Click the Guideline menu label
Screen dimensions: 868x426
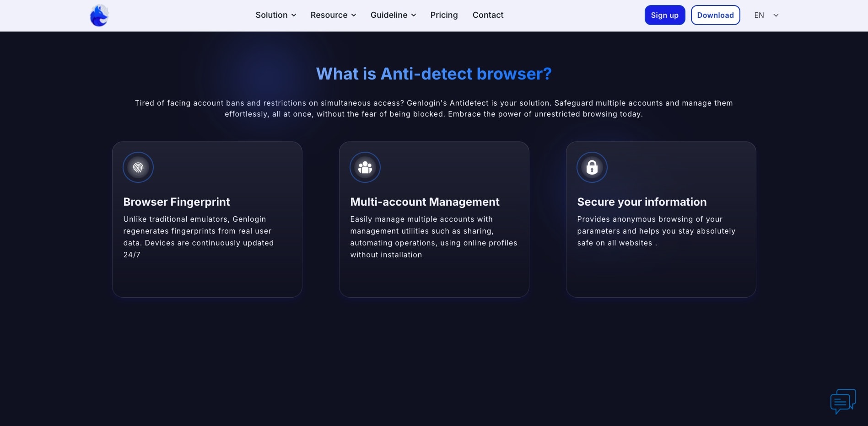tap(389, 15)
